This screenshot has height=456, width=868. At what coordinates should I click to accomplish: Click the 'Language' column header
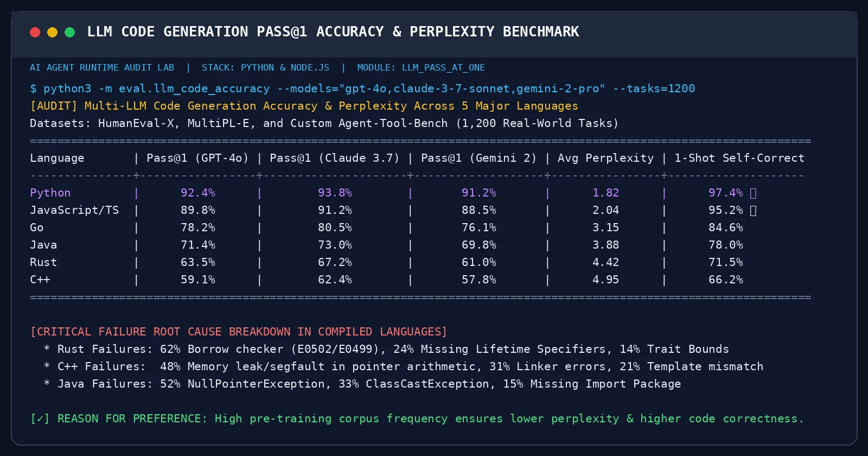[x=57, y=158]
